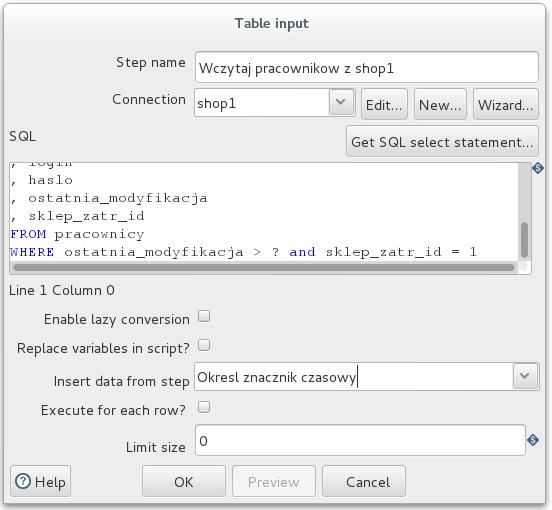
Task: Click into the Step name field
Action: pos(366,67)
